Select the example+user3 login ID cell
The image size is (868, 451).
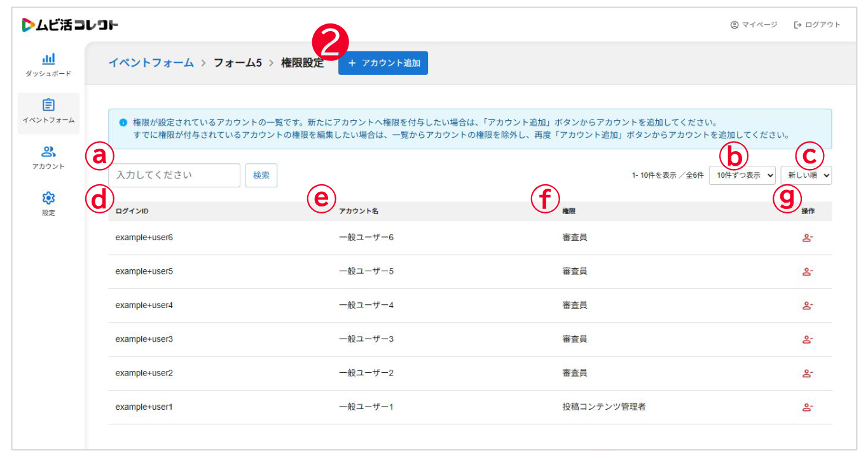point(144,339)
